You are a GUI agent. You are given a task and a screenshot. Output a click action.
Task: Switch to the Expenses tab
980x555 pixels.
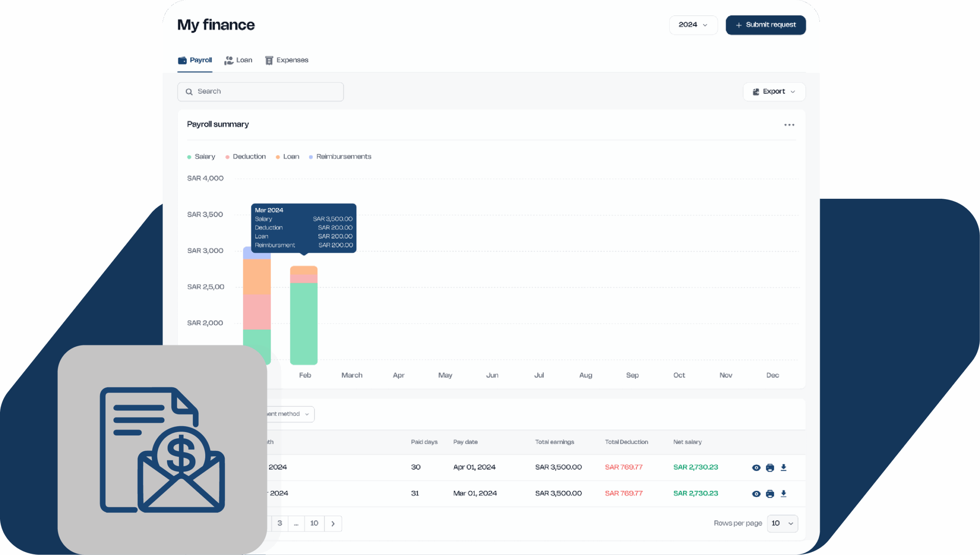click(x=287, y=60)
